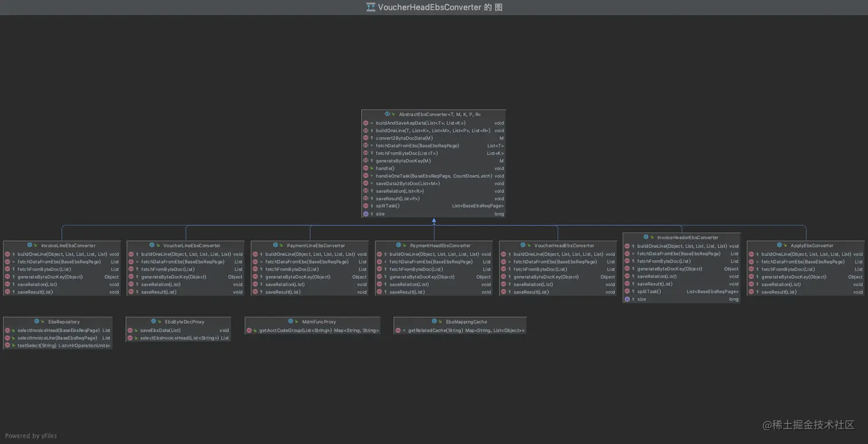This screenshot has height=444, width=868.
Task: Click the method icon for getRelatedCache in EbsMappingCache
Action: [x=398, y=330]
